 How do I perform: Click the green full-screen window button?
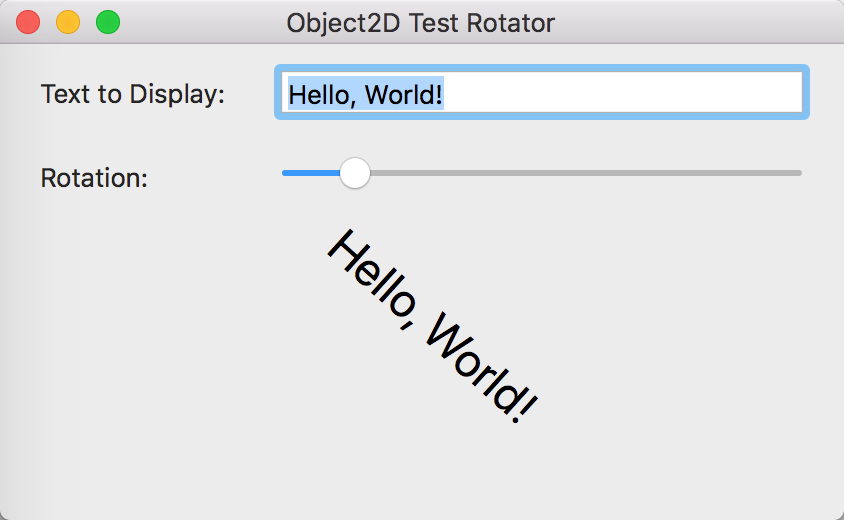107,22
